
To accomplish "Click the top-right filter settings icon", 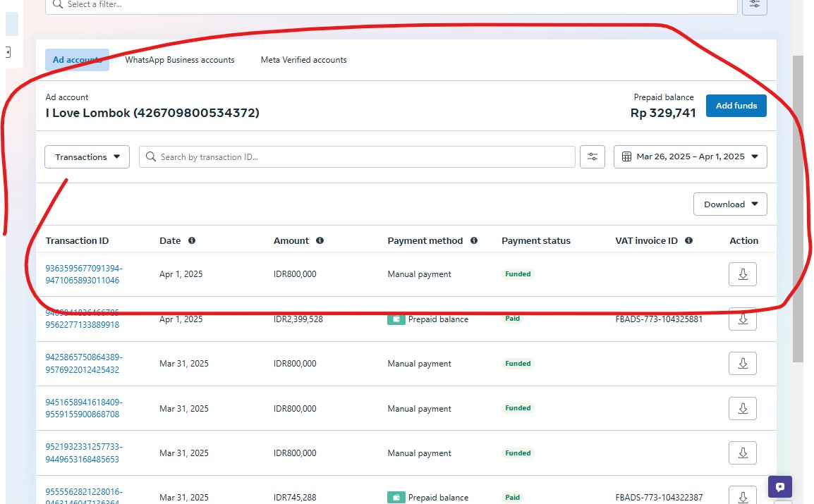I will [755, 4].
